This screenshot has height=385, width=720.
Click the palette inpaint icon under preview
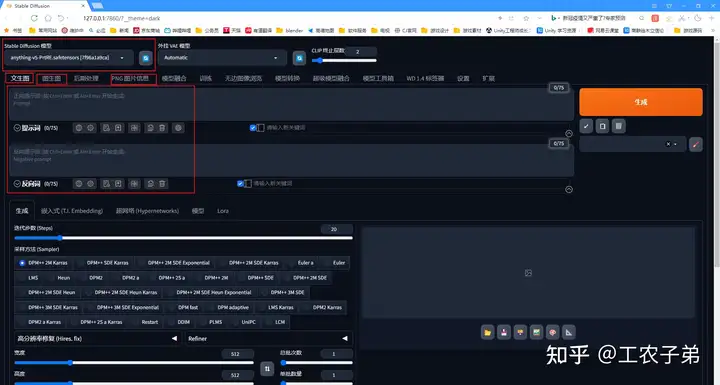(x=552, y=332)
